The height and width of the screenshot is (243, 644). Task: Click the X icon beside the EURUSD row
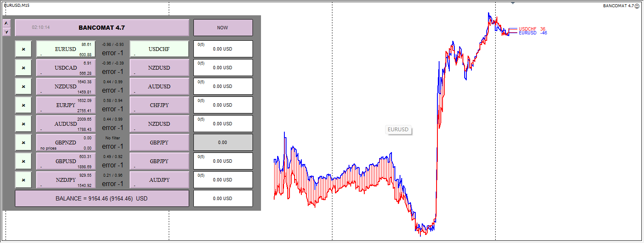tap(23, 49)
